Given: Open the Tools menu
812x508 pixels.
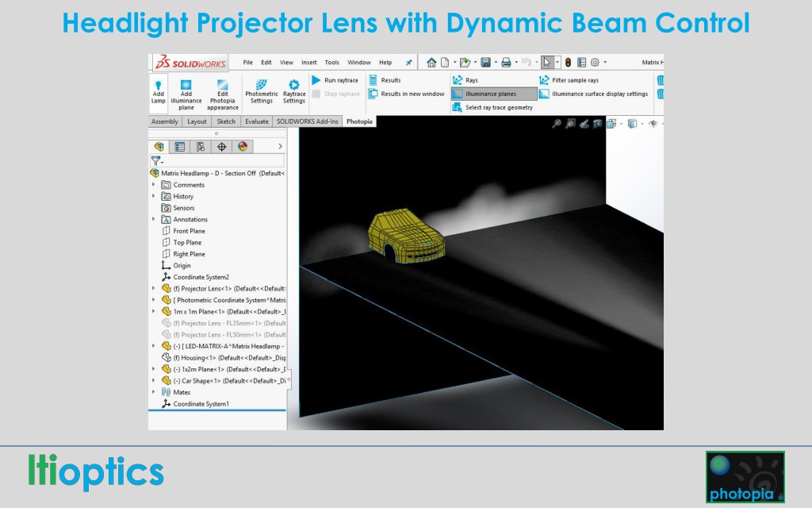Looking at the screenshot, I should pyautogui.click(x=332, y=63).
